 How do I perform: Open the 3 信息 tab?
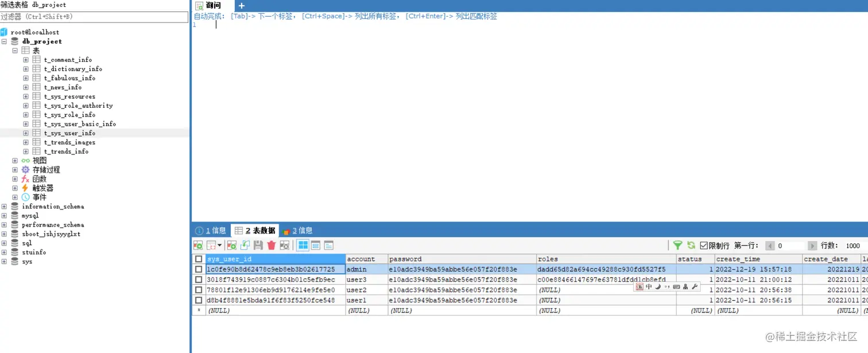click(297, 230)
